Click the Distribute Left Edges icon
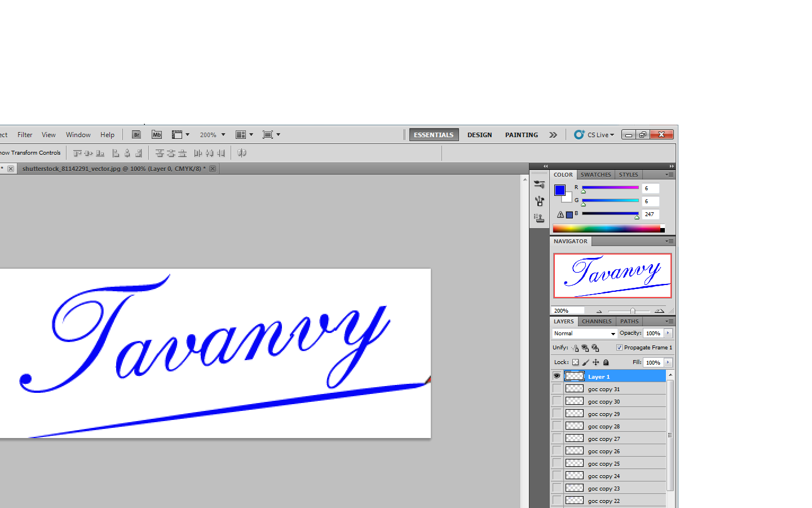 [198, 153]
